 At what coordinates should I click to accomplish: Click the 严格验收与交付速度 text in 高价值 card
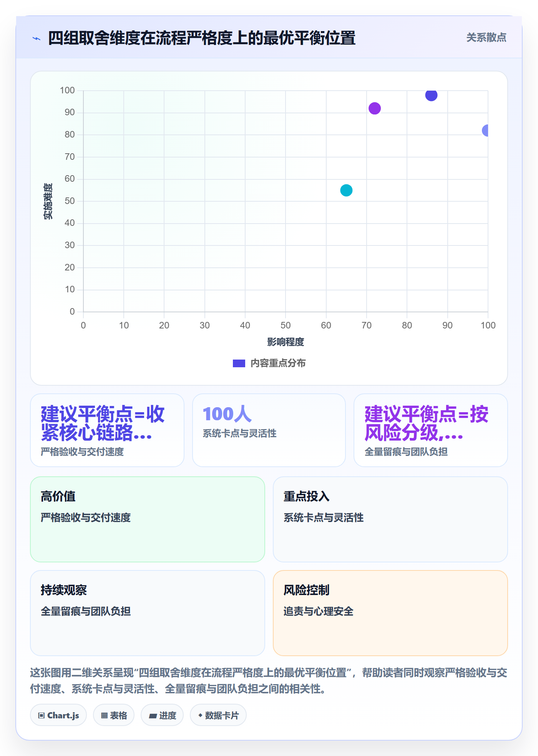coord(86,517)
